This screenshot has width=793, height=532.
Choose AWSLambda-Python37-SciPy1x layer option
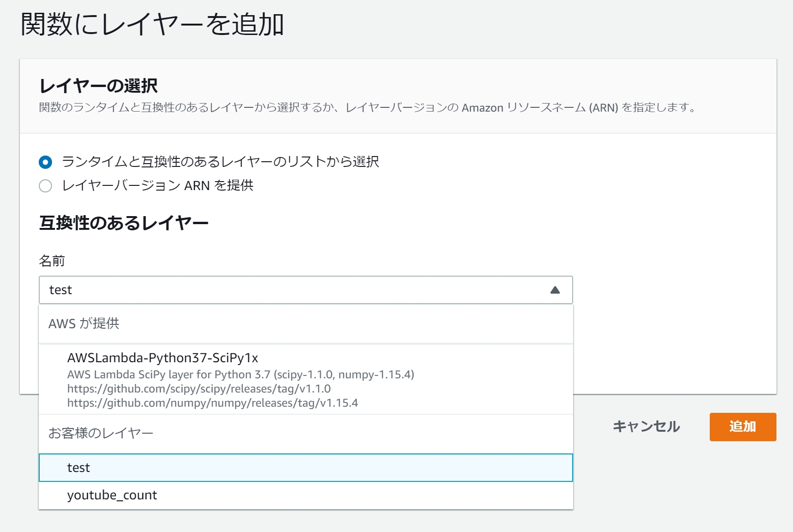pos(305,379)
